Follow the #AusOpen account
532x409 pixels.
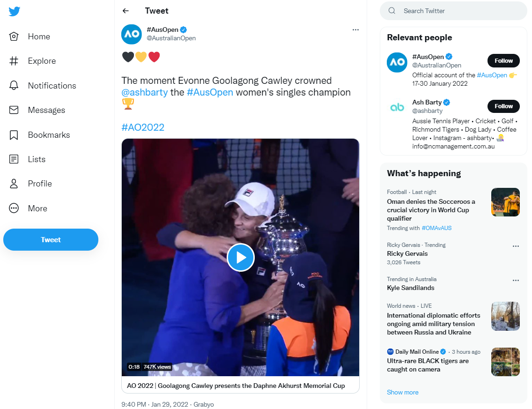503,61
